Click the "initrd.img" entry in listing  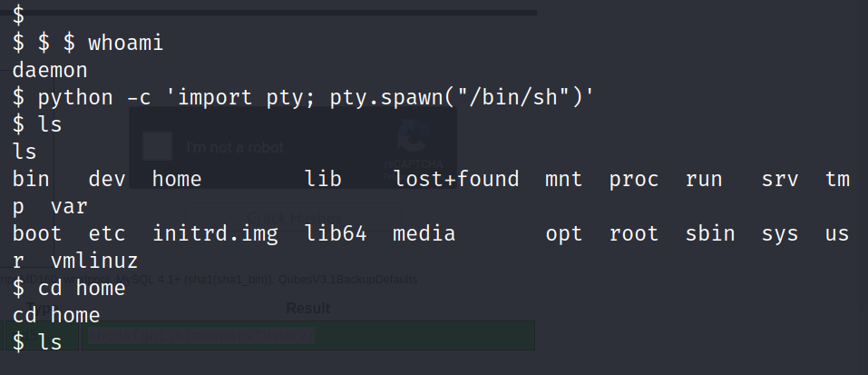(215, 233)
